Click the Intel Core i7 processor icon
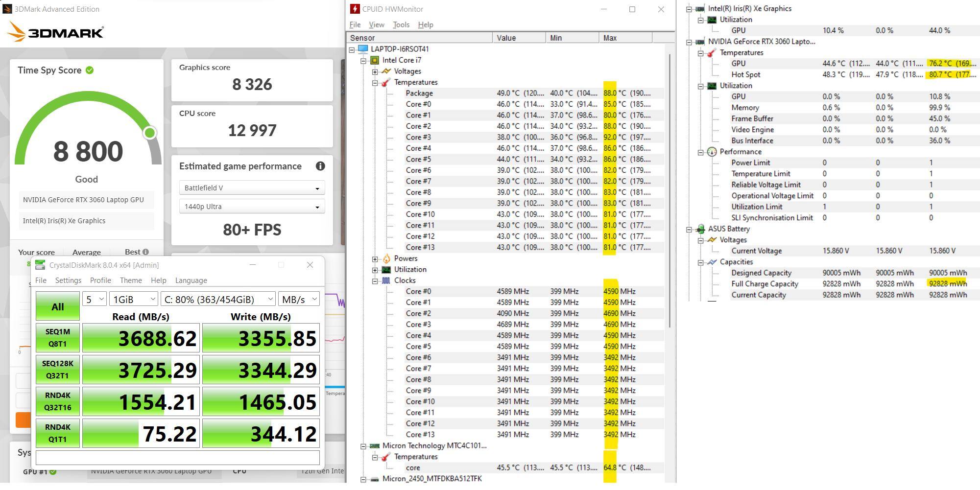 (x=375, y=60)
